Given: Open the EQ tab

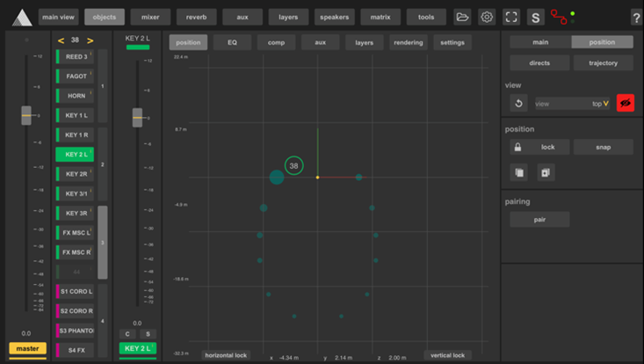Looking at the screenshot, I should pyautogui.click(x=232, y=42).
